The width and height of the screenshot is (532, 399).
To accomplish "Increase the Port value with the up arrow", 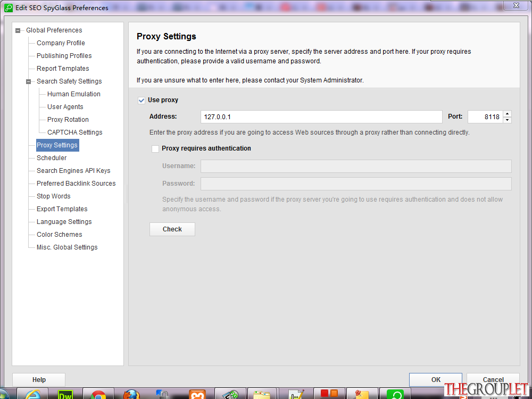I will pos(507,114).
